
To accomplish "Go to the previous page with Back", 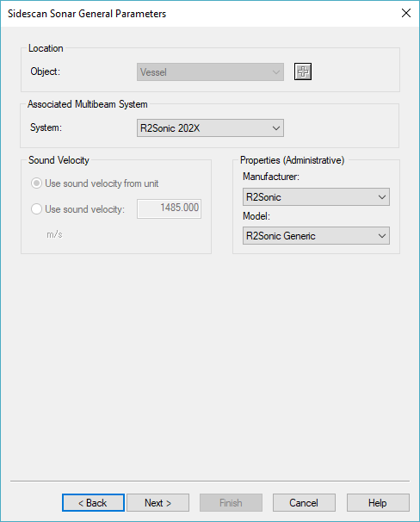I will click(x=93, y=503).
